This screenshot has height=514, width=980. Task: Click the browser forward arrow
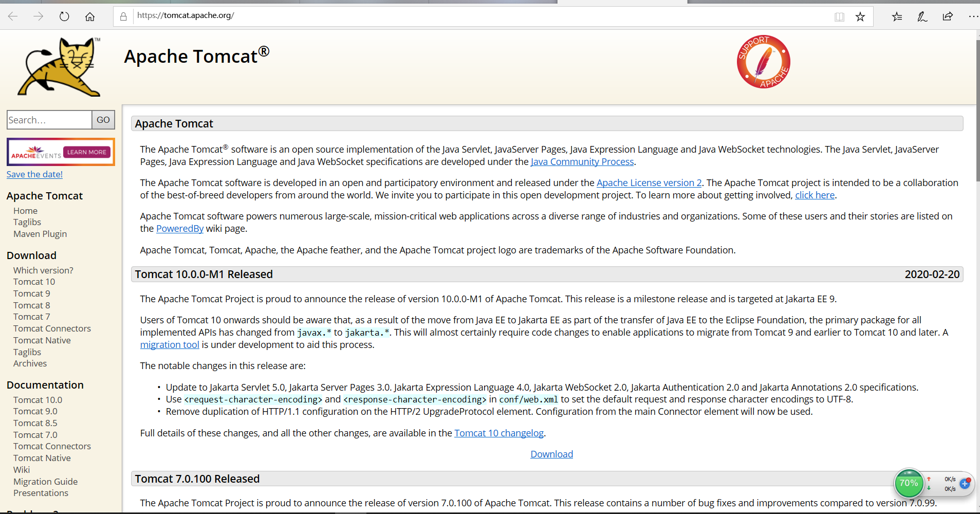[39, 16]
